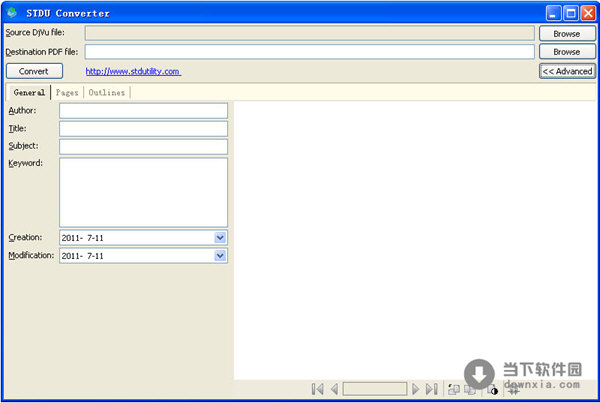This screenshot has height=403, width=600.
Task: Click the page number field in preview toolbar
Action: tap(375, 389)
